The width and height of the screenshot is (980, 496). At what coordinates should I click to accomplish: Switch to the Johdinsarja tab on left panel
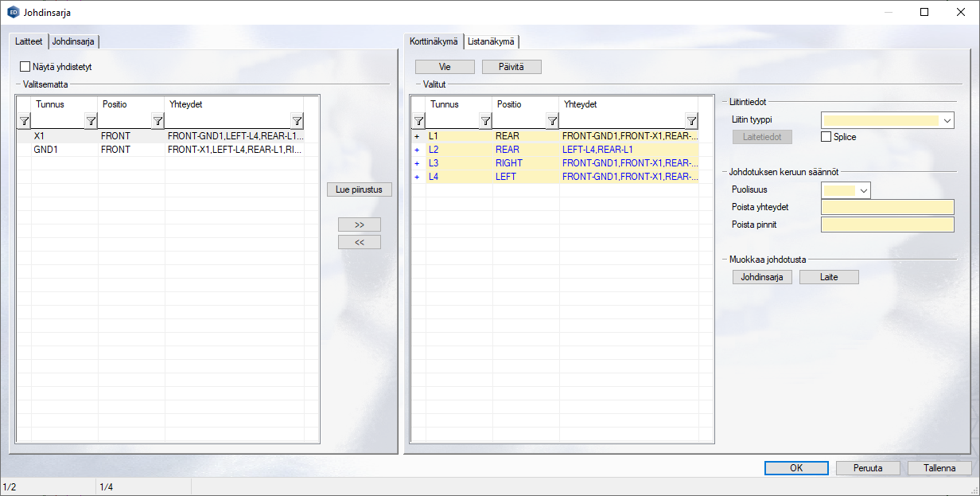coord(75,41)
